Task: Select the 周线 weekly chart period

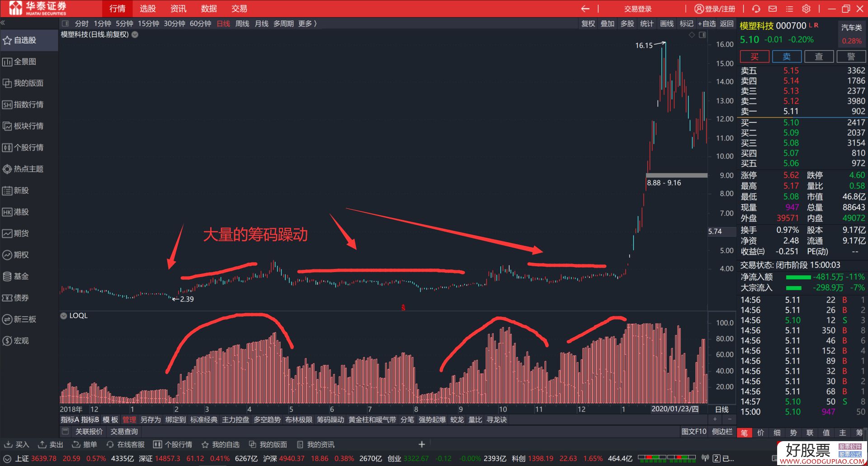Action: [242, 24]
